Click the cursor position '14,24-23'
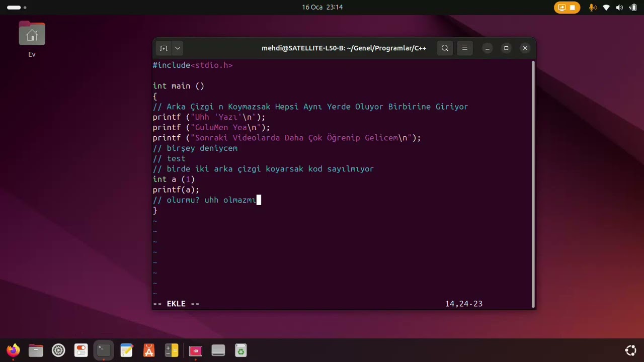 [x=464, y=304]
